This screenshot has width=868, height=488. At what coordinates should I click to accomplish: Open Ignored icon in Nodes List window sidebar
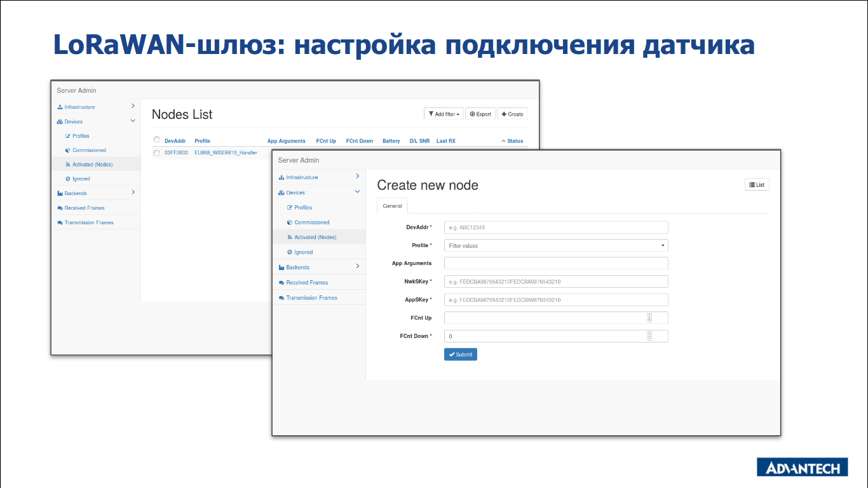68,179
